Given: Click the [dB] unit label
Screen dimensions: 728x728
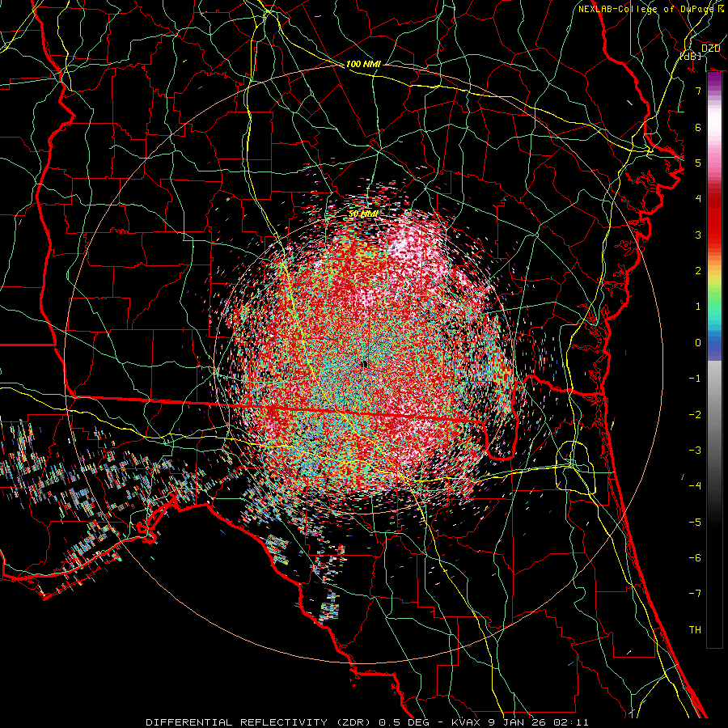Looking at the screenshot, I should pos(691,56).
